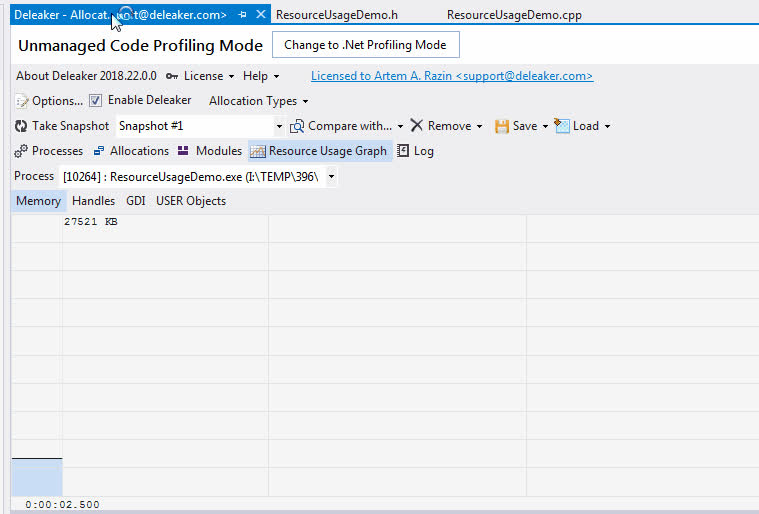The width and height of the screenshot is (759, 514).
Task: Open the Allocation Types dropdown
Action: point(258,101)
